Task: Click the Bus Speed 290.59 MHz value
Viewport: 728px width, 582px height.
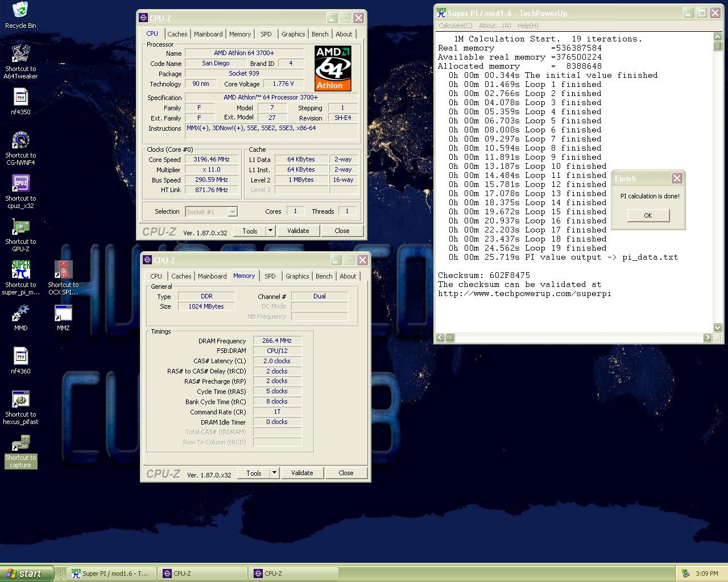Action: (x=212, y=180)
